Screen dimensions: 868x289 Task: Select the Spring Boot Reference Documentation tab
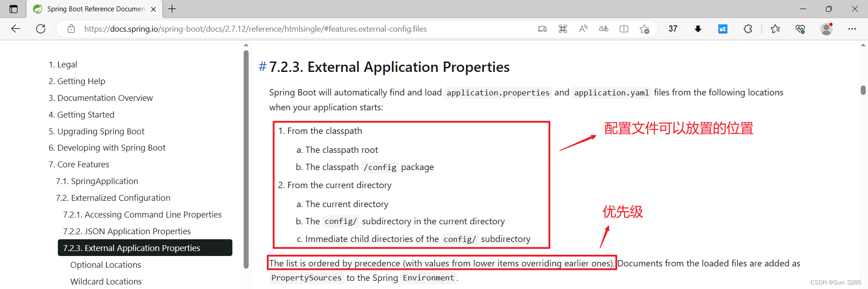[95, 9]
